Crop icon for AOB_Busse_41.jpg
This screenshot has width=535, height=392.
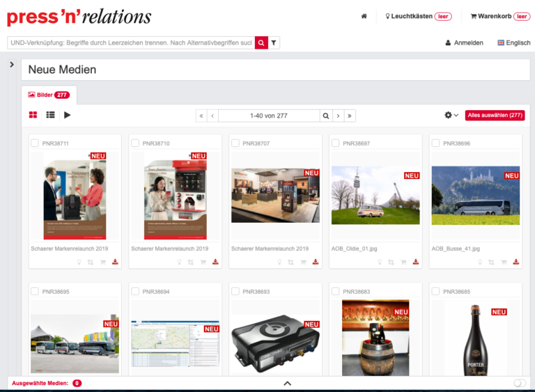[x=491, y=262]
